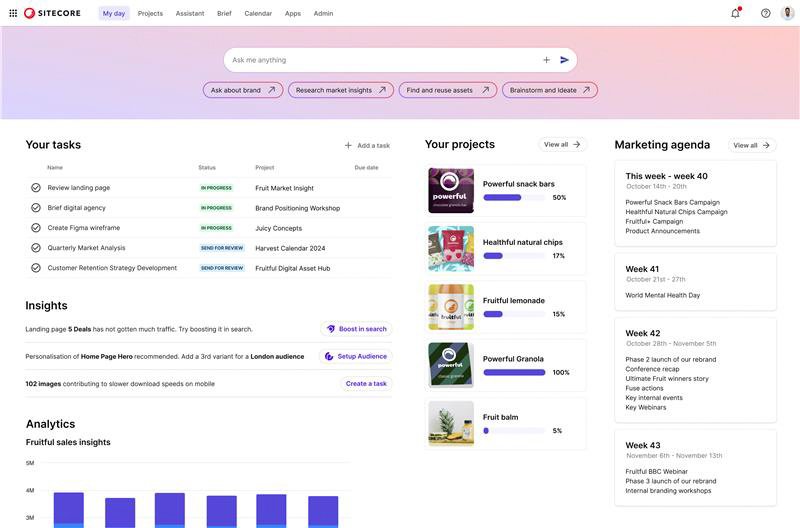Screen dimensions: 800x528
Task: Click the Setup Audience button
Action: [x=356, y=356]
